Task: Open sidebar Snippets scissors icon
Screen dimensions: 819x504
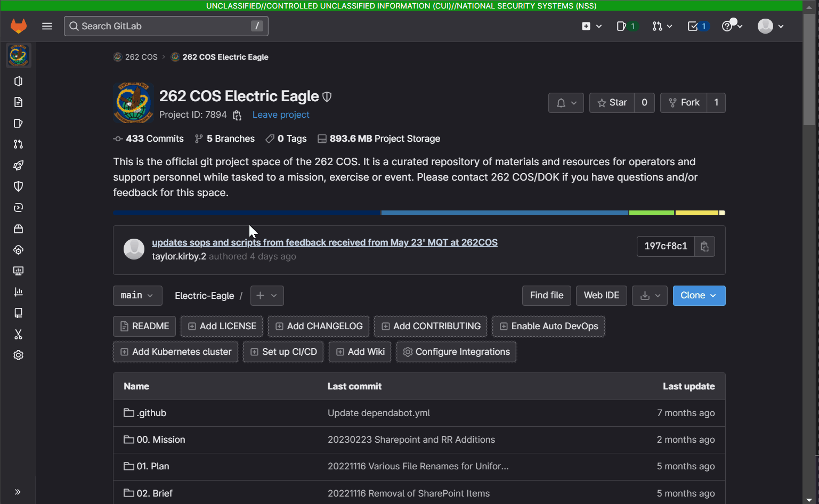Action: point(18,334)
